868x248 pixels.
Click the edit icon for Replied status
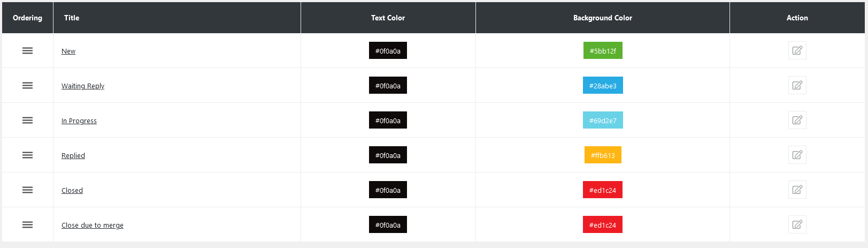tap(797, 155)
